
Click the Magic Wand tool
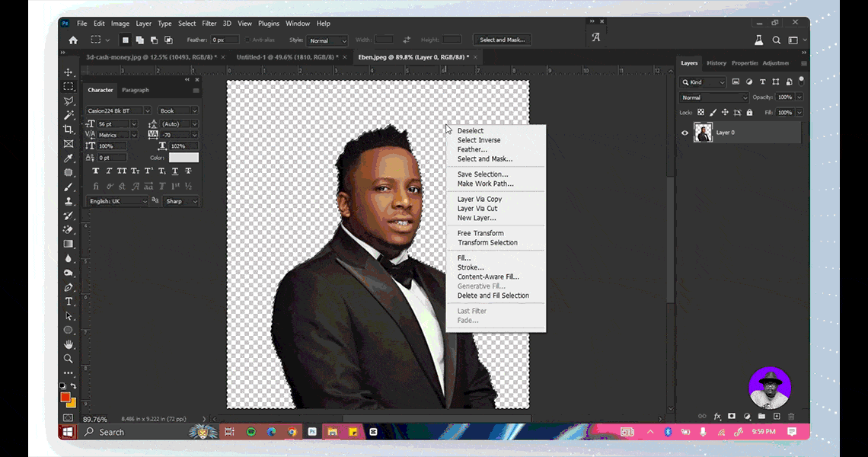click(x=69, y=115)
